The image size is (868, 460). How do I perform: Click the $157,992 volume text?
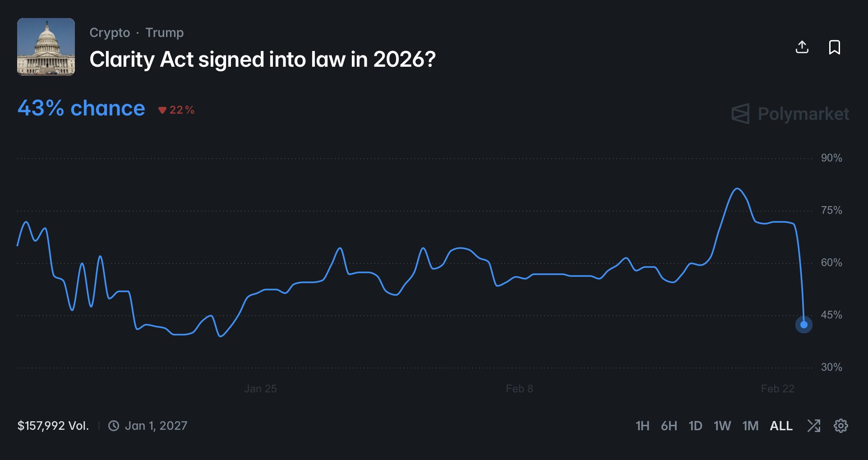coord(53,425)
